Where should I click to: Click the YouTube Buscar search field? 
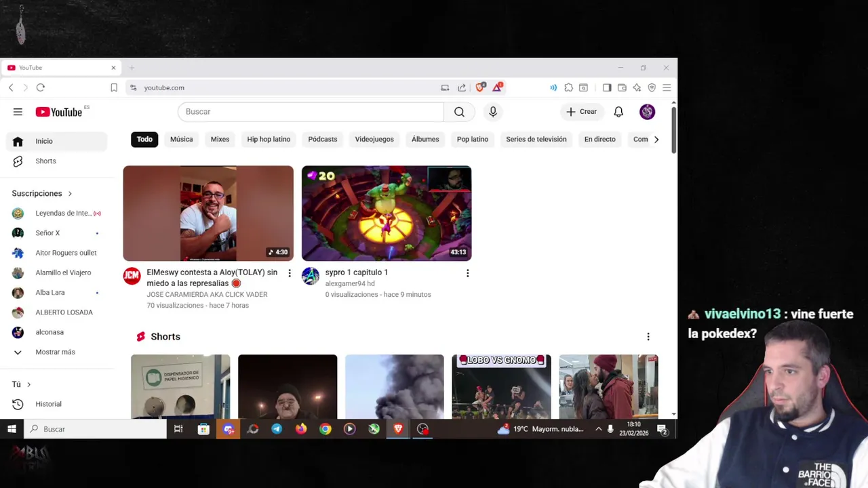coord(311,112)
